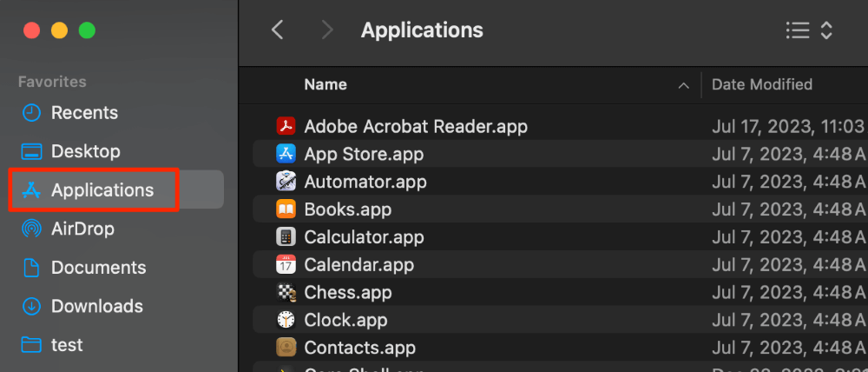868x372 pixels.
Task: Click the Downloads arrow icon in sidebar
Action: click(x=31, y=306)
